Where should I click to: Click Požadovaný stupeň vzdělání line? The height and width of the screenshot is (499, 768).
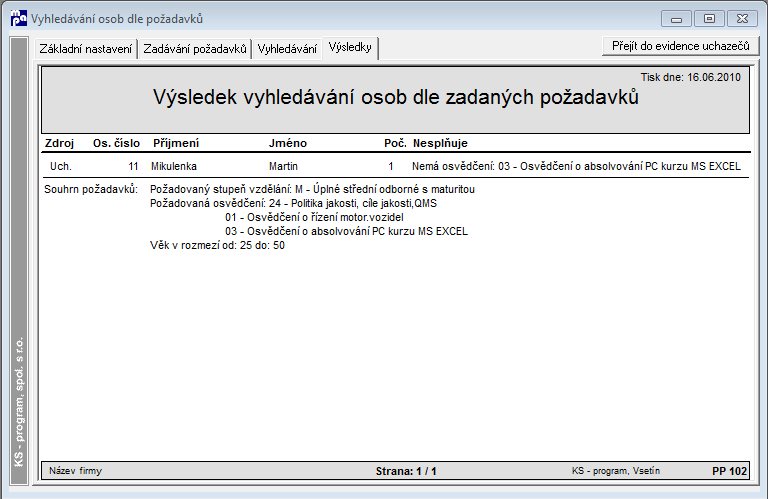tap(312, 190)
